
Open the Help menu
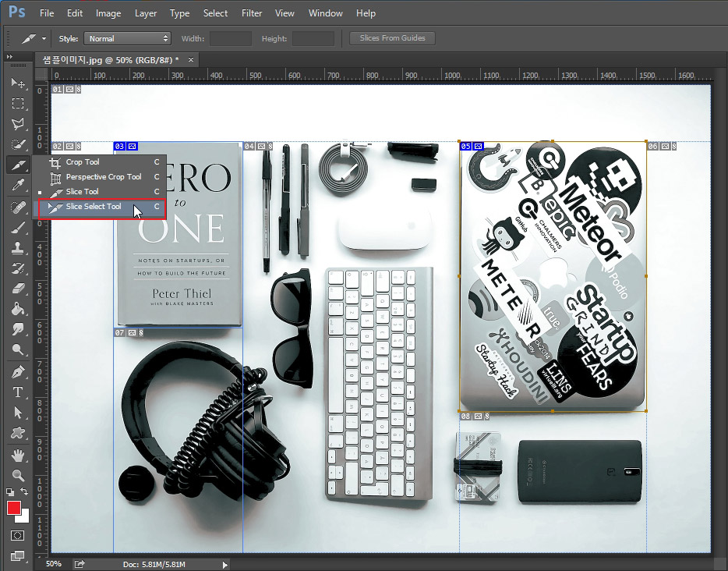point(366,13)
